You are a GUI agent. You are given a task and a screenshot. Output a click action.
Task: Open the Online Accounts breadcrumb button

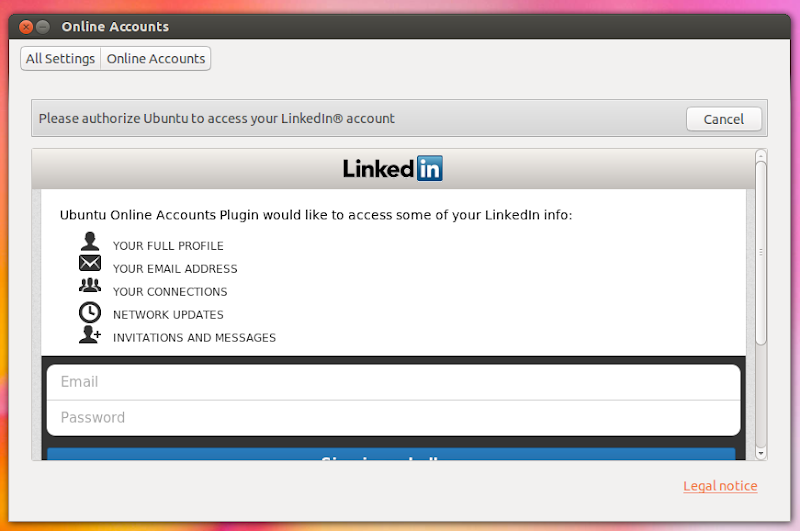(x=156, y=59)
